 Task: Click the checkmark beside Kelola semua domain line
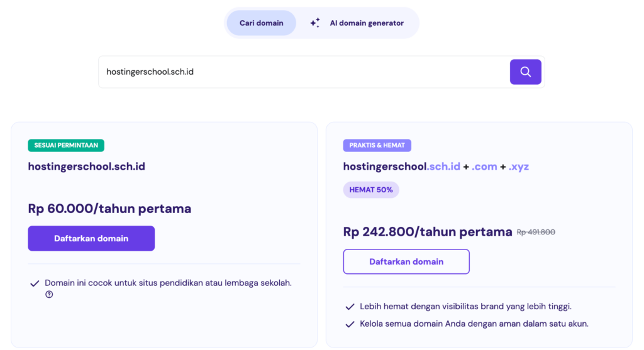pos(350,324)
